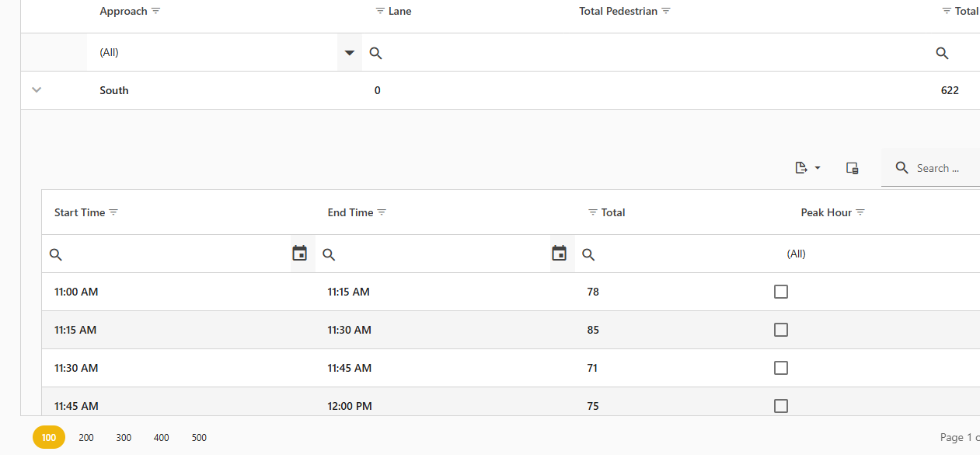This screenshot has height=455, width=980.
Task: Check Peak Hour box for 11:00 AM row
Action: tap(781, 292)
